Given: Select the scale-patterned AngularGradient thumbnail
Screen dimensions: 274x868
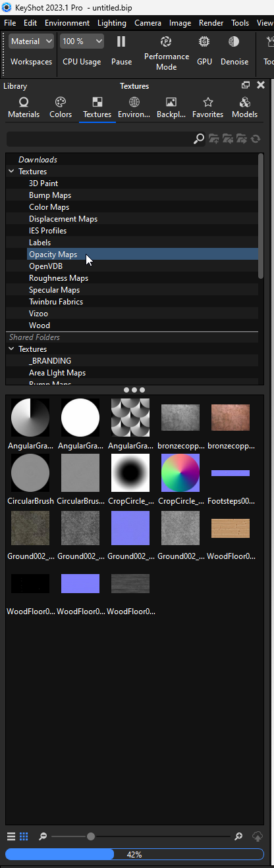Looking at the screenshot, I should pyautogui.click(x=130, y=418).
